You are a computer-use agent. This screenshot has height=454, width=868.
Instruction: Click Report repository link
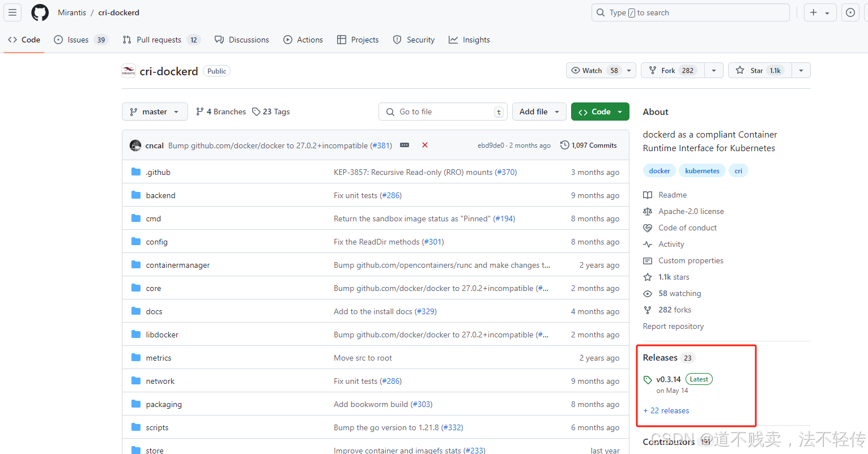pos(673,326)
